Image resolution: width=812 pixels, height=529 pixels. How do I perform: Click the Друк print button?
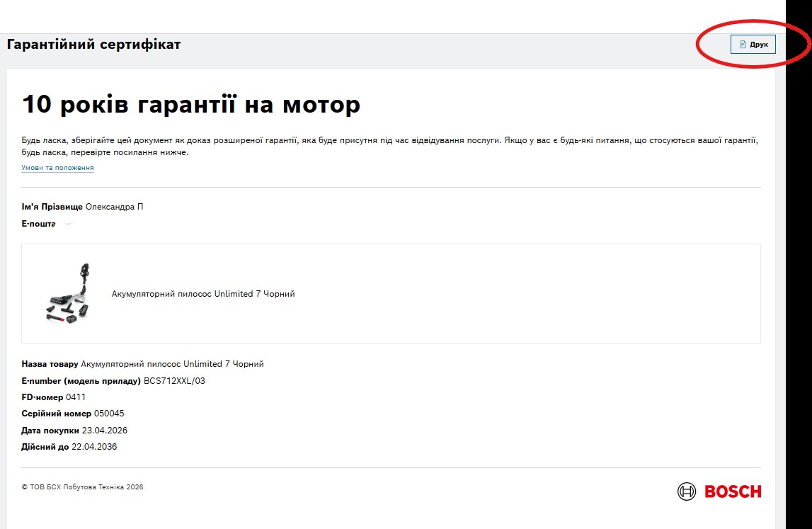[753, 44]
